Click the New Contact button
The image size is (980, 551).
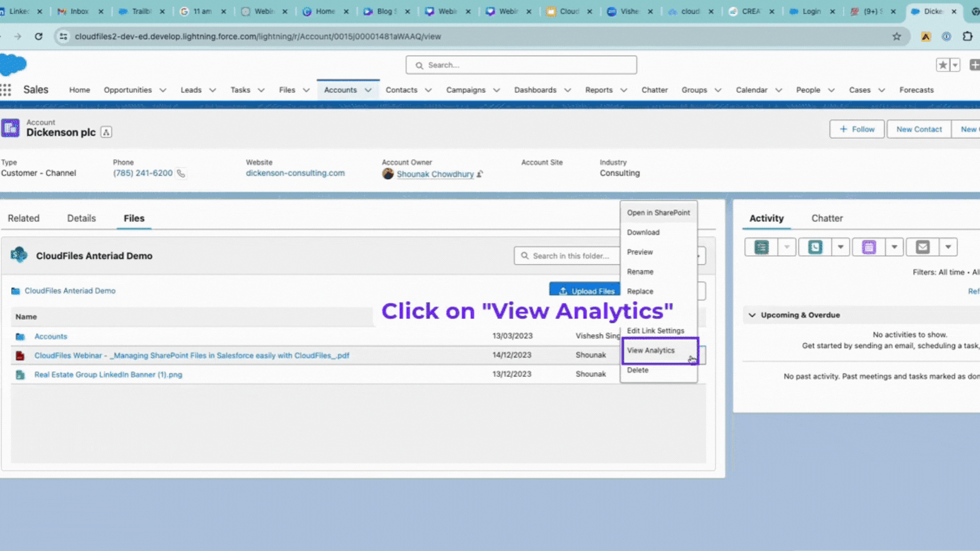(919, 129)
